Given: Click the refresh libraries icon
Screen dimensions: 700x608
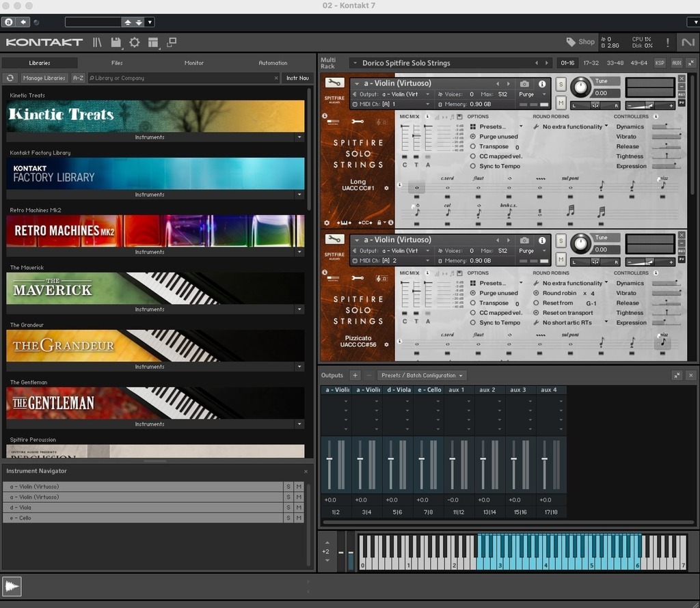Looking at the screenshot, I should coord(10,78).
